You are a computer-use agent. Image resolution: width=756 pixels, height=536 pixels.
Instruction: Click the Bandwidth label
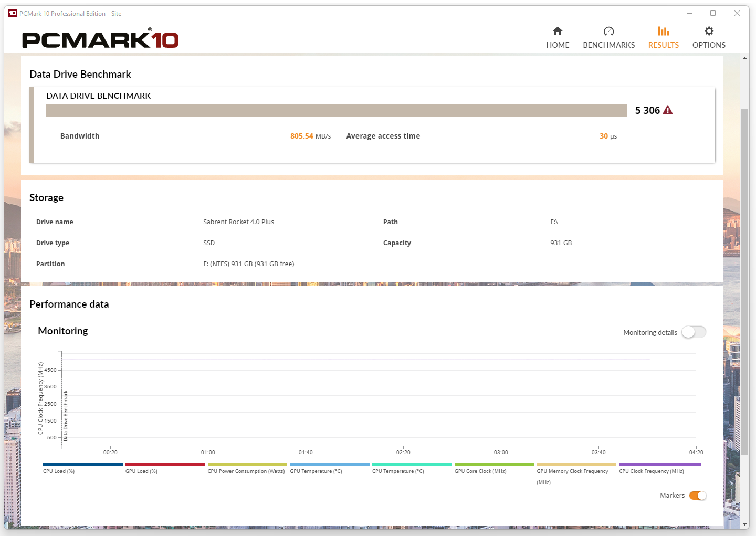coord(80,136)
